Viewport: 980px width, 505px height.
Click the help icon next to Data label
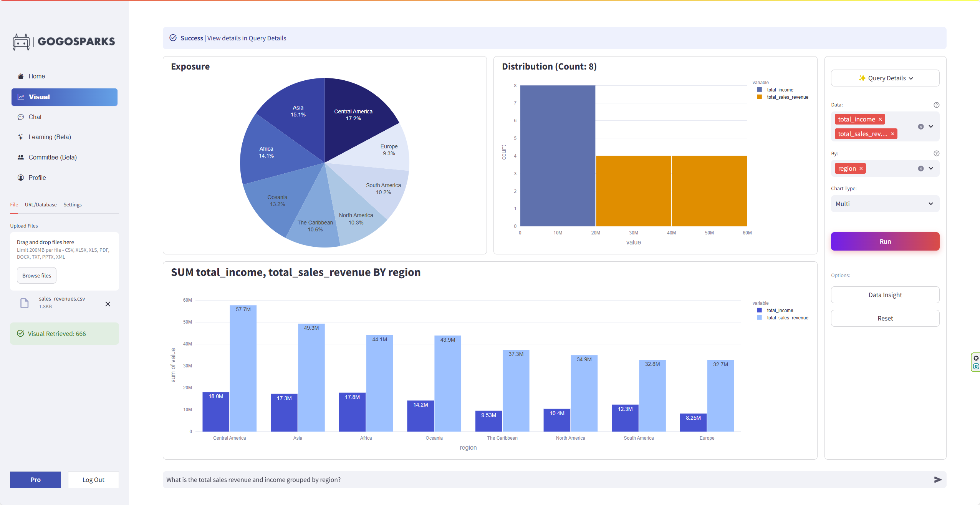(x=936, y=105)
